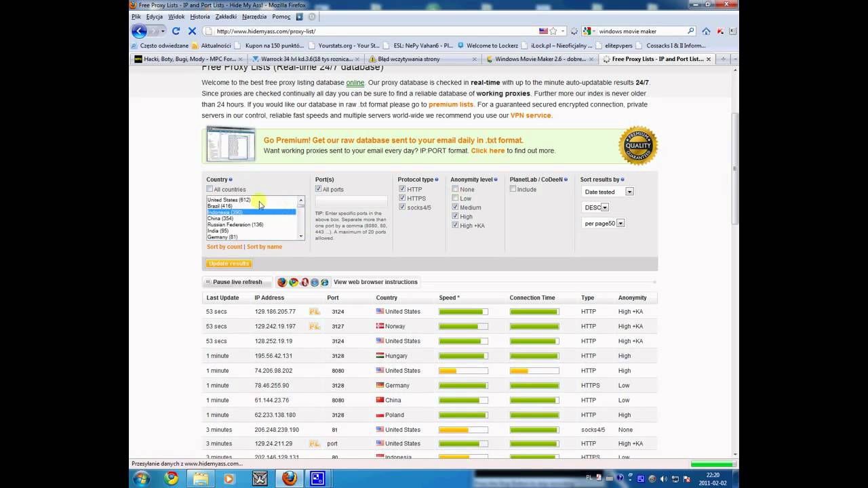Image resolution: width=868 pixels, height=488 pixels.
Task: Open the premium lists link
Action: 451,104
